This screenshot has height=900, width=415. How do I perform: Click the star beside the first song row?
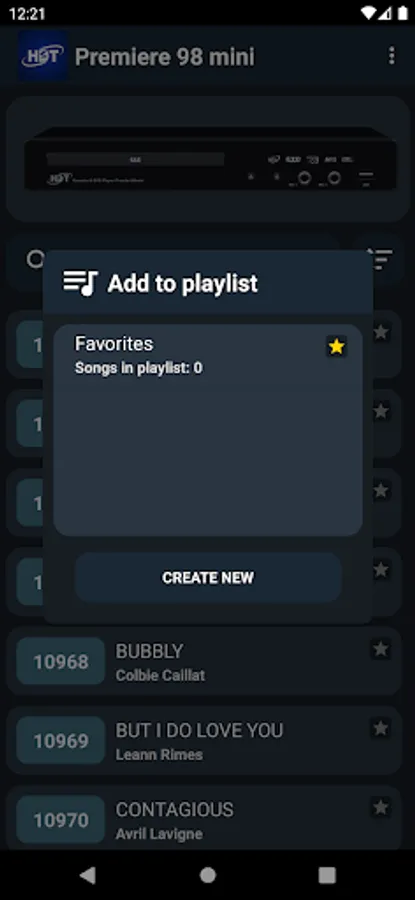[381, 332]
